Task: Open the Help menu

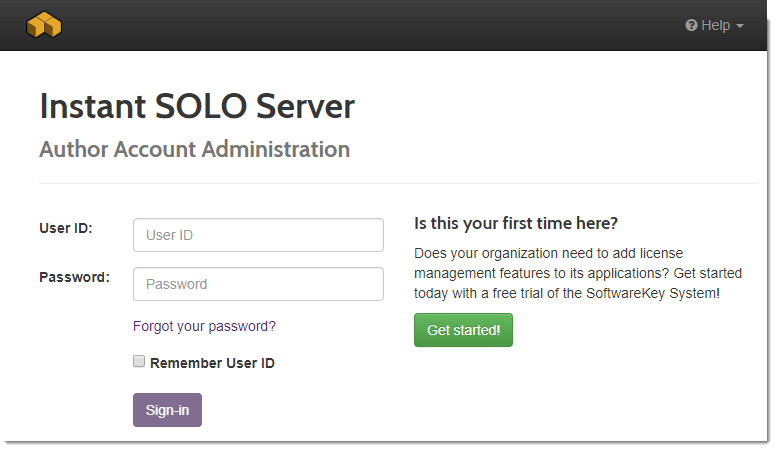Action: pyautogui.click(x=714, y=26)
